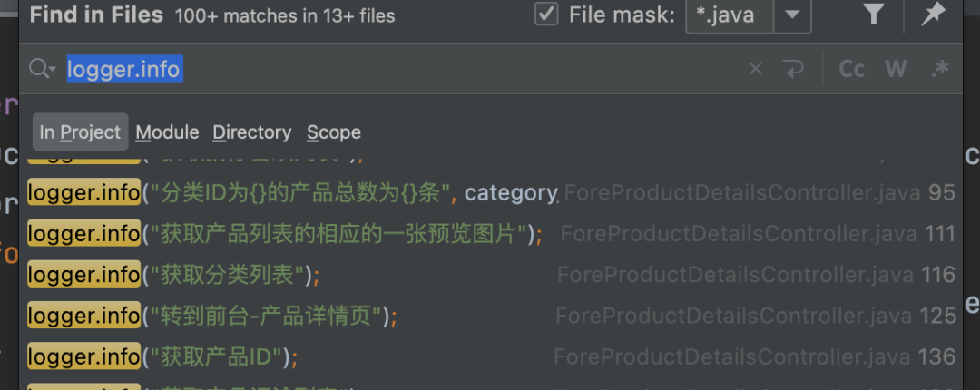980x390 pixels.
Task: Clear the search text with X icon
Action: pyautogui.click(x=755, y=69)
